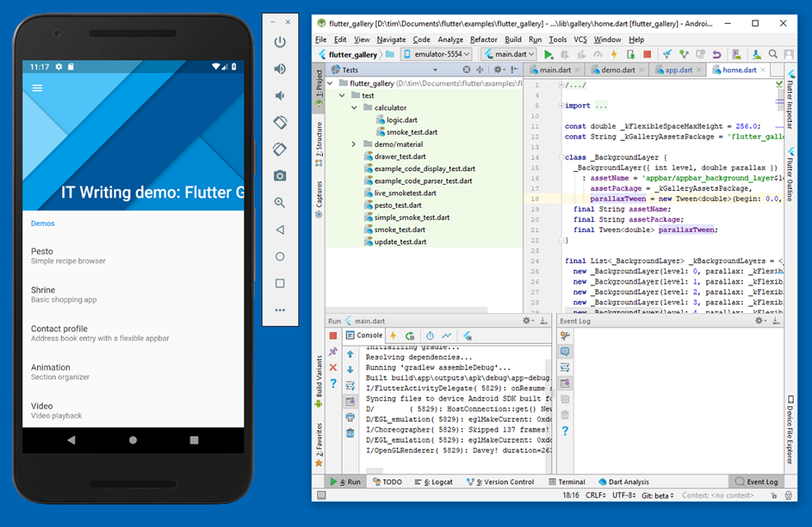Toggle the 1: Project side tool window
Image resolution: width=812 pixels, height=527 pixels.
tap(319, 88)
